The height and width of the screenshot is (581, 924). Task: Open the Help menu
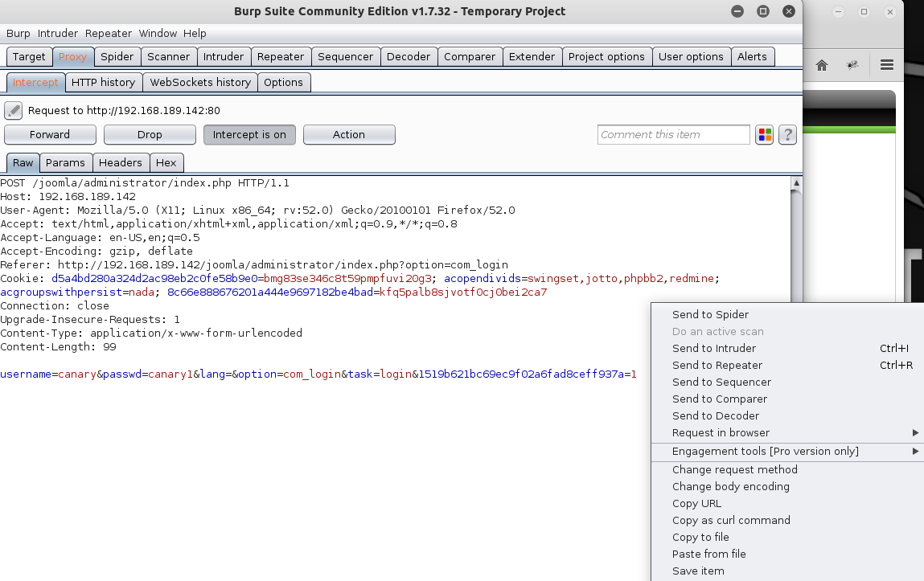coord(195,34)
